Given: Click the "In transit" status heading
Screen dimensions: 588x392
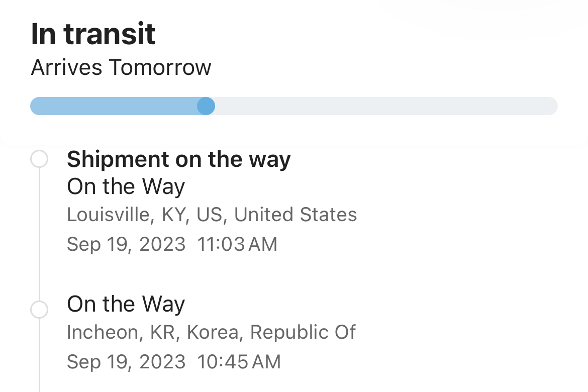Looking at the screenshot, I should [x=93, y=34].
